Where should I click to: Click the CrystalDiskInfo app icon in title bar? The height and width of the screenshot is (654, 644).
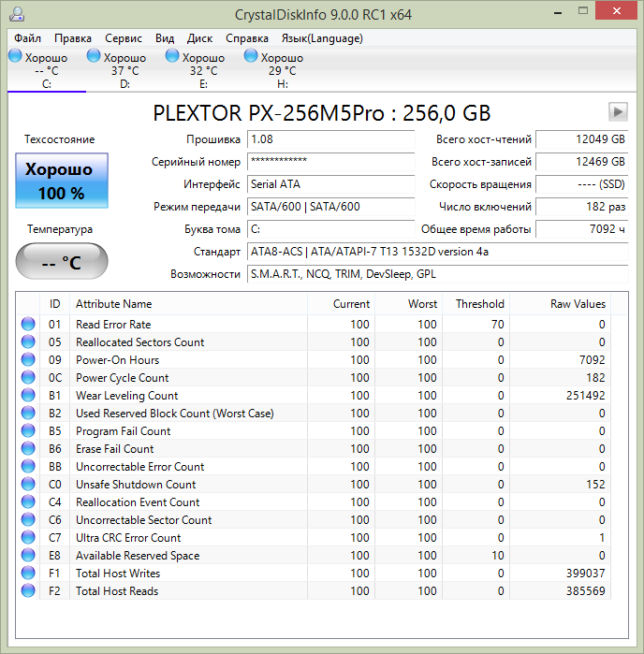pos(17,14)
